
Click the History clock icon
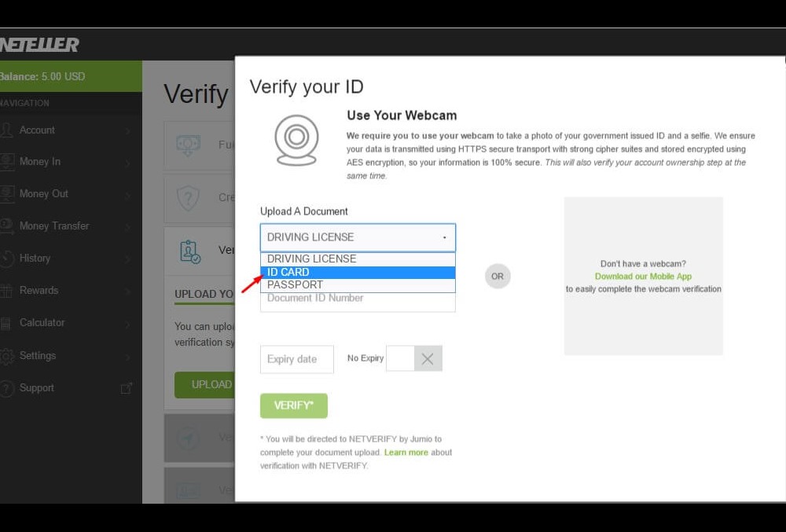coord(6,259)
